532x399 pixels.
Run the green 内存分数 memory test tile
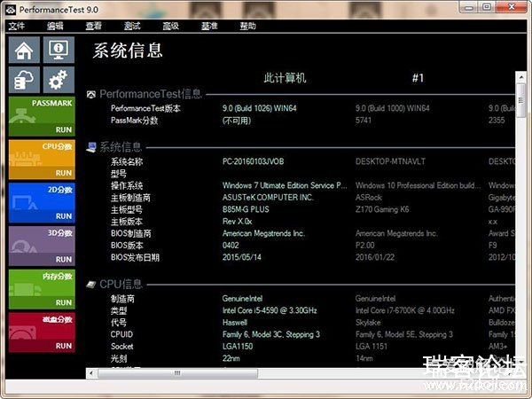tap(42, 289)
